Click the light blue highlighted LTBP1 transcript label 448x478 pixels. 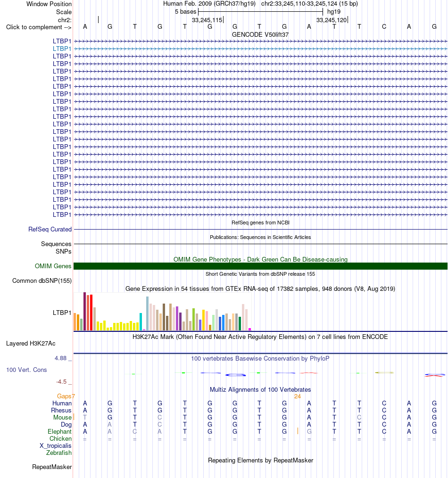62,49
